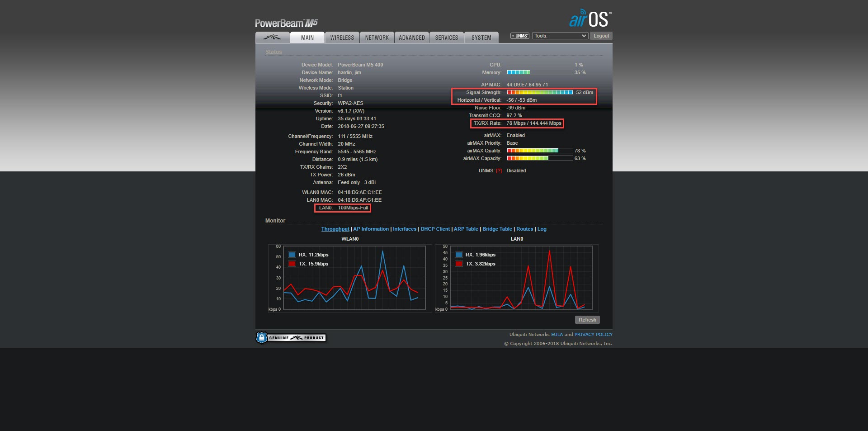The image size is (868, 431).
Task: Click the Signal Strength bar
Action: 539,93
